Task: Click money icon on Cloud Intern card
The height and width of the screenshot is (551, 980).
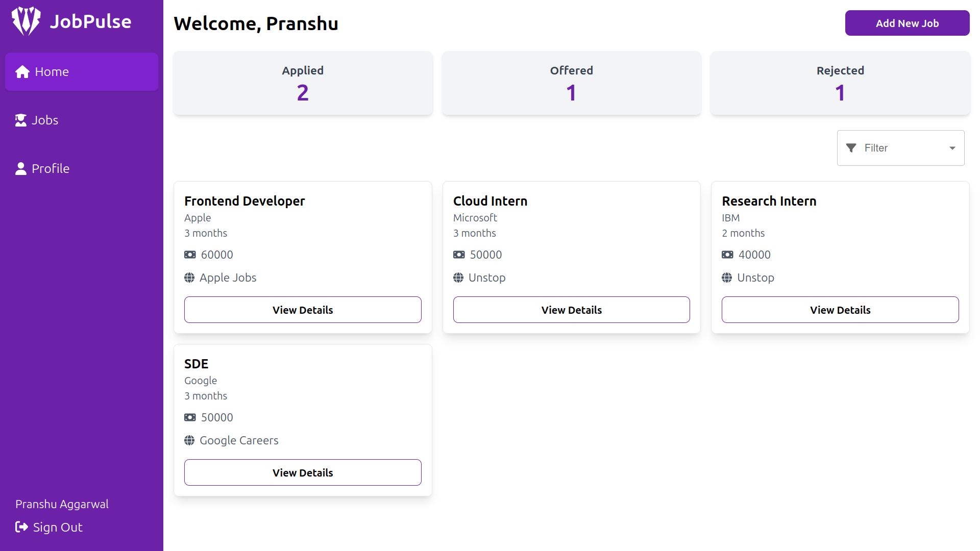Action: point(459,255)
